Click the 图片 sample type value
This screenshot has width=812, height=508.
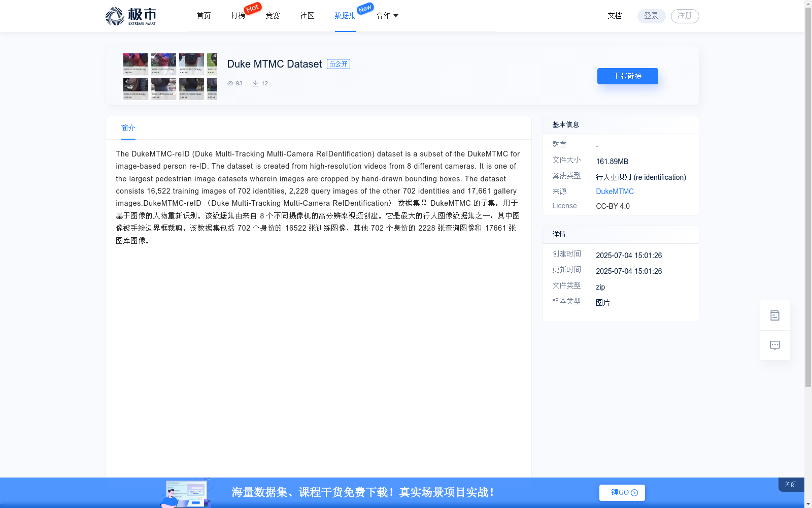[x=603, y=303]
